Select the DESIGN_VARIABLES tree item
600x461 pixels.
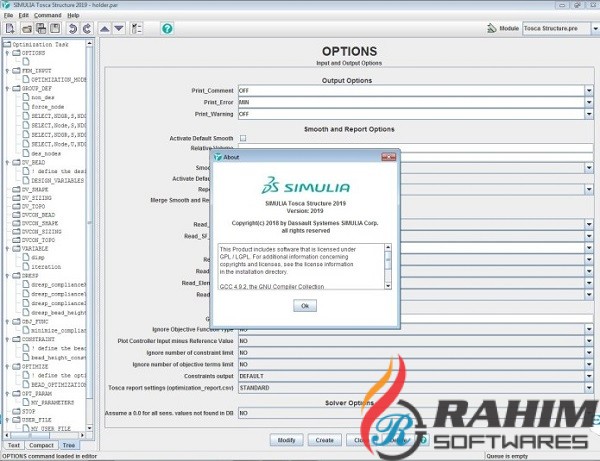coord(57,180)
